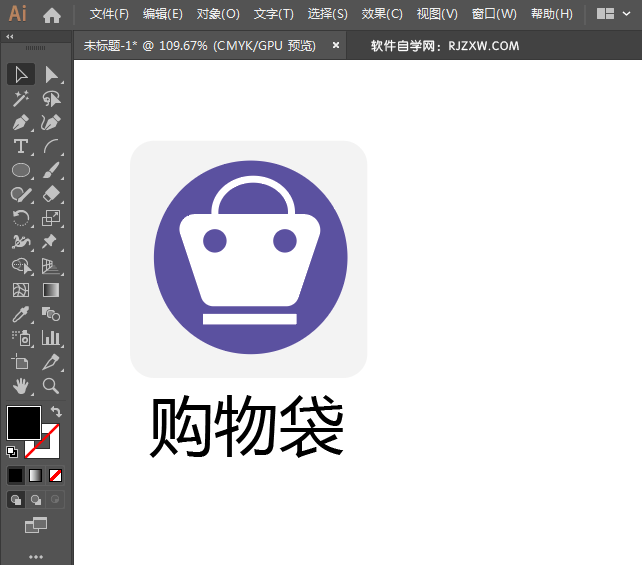642x565 pixels.
Task: Expand arrange documents dropdown arrow
Action: [626, 14]
